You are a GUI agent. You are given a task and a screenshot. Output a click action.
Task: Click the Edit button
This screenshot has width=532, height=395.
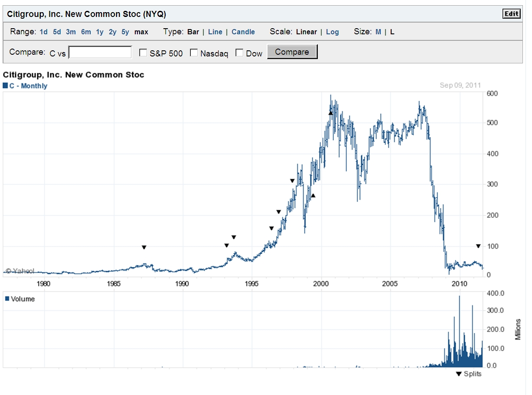(511, 14)
